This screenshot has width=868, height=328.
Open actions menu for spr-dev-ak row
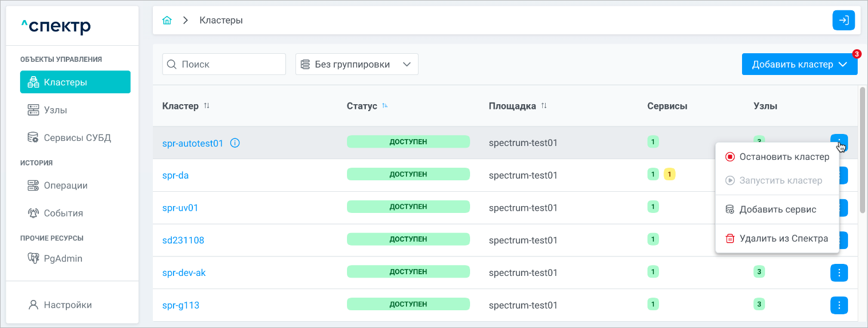839,272
